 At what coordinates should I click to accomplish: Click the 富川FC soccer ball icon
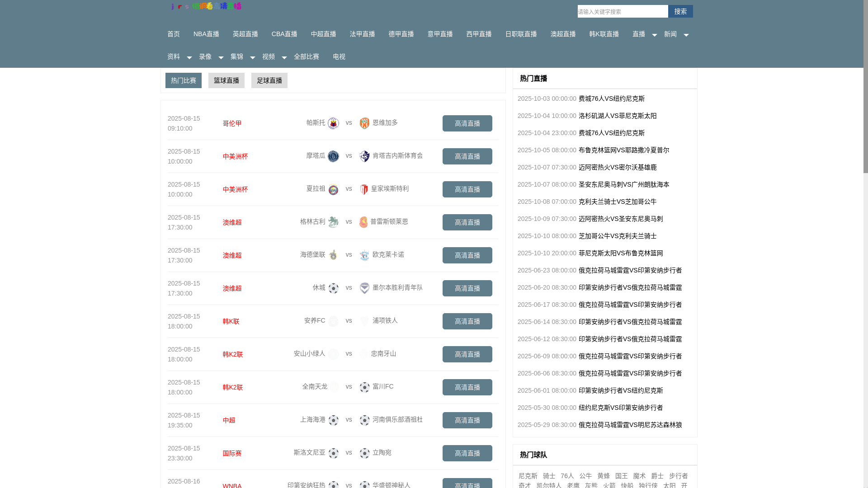click(x=364, y=387)
